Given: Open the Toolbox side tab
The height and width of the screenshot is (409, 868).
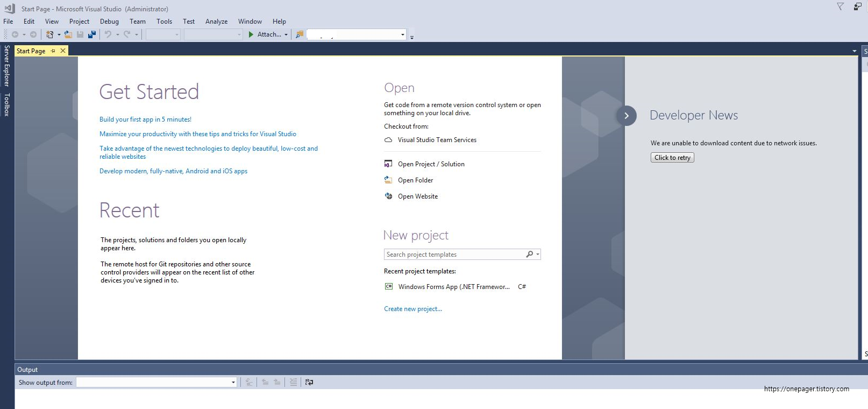Looking at the screenshot, I should coord(6,105).
